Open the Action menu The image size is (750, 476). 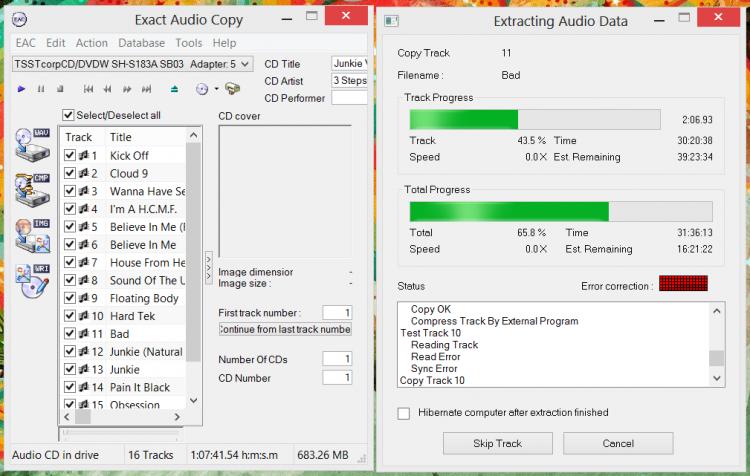(92, 43)
